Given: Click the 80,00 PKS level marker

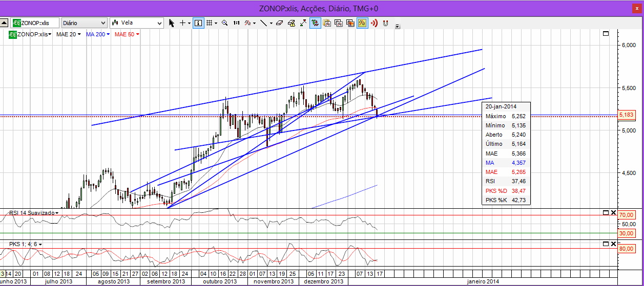Looking at the screenshot, I should [x=628, y=249].
